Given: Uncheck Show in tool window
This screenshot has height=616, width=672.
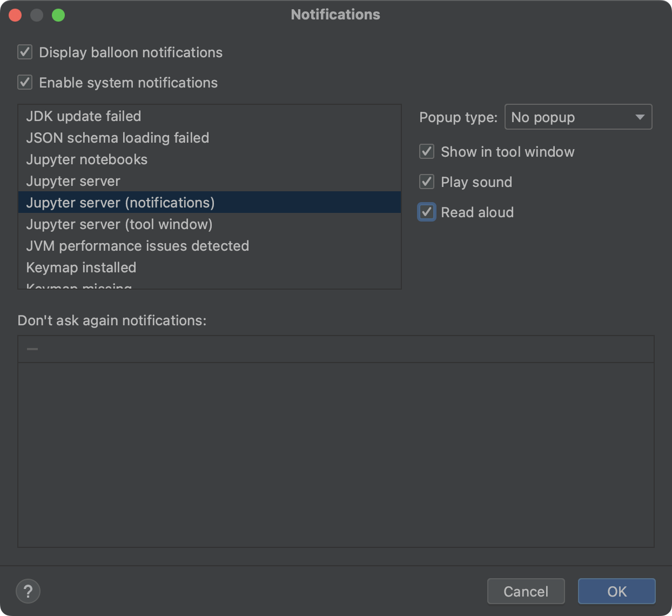Looking at the screenshot, I should (426, 151).
